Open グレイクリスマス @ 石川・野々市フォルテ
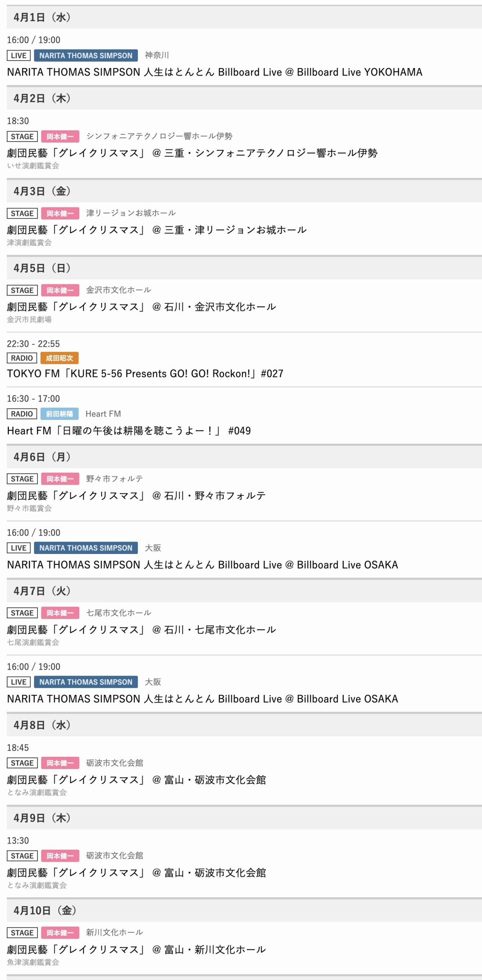The image size is (482, 980). [136, 496]
